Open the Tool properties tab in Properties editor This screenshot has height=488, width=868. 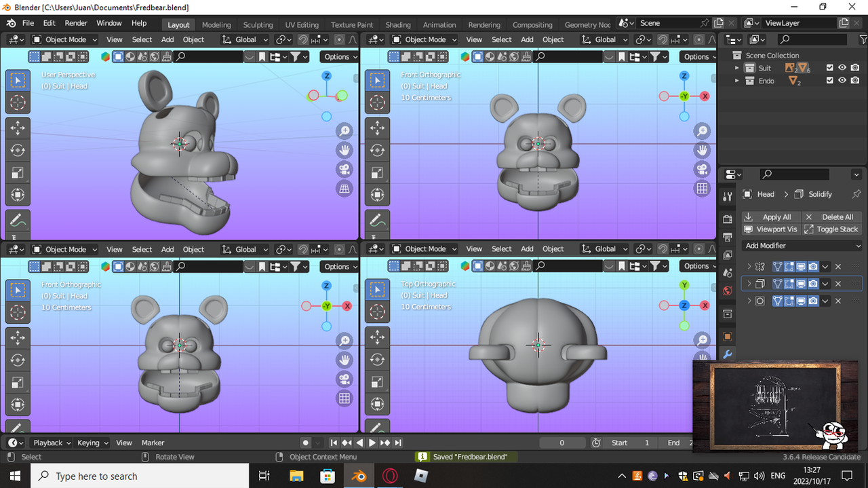pyautogui.click(x=728, y=196)
